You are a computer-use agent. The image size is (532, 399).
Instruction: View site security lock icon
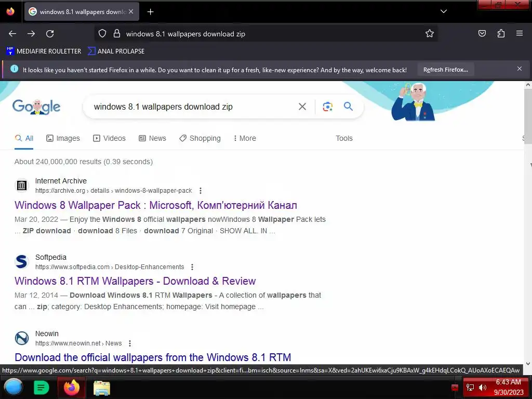pos(117,34)
